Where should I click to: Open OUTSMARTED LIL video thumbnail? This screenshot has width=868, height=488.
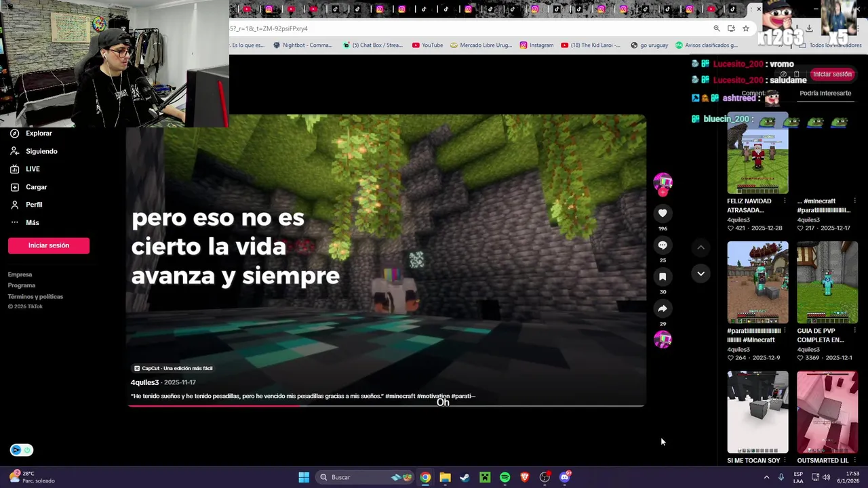click(827, 412)
